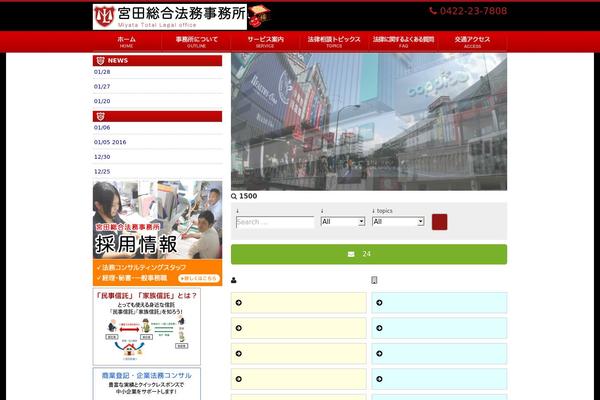The width and height of the screenshot is (600, 400).
Task: Open the first All dropdown
Action: pyautogui.click(x=343, y=222)
